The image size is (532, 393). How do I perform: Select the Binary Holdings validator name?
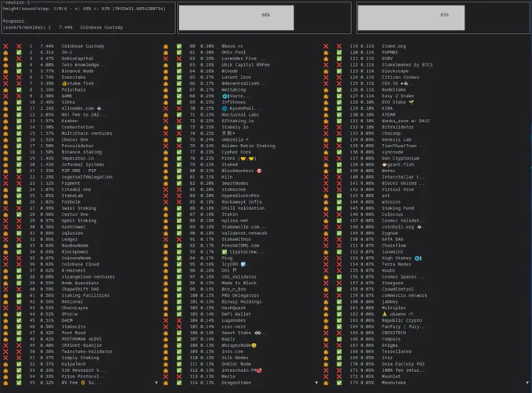pos(242,301)
